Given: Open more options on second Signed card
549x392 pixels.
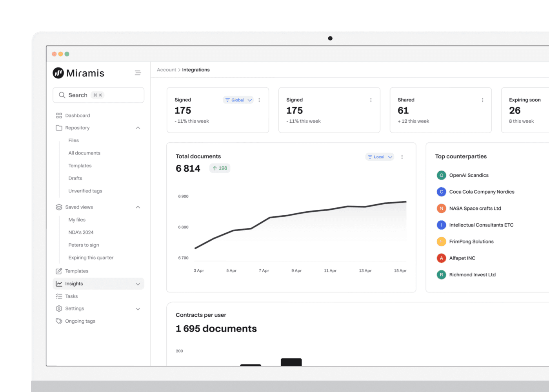Looking at the screenshot, I should click(x=371, y=100).
